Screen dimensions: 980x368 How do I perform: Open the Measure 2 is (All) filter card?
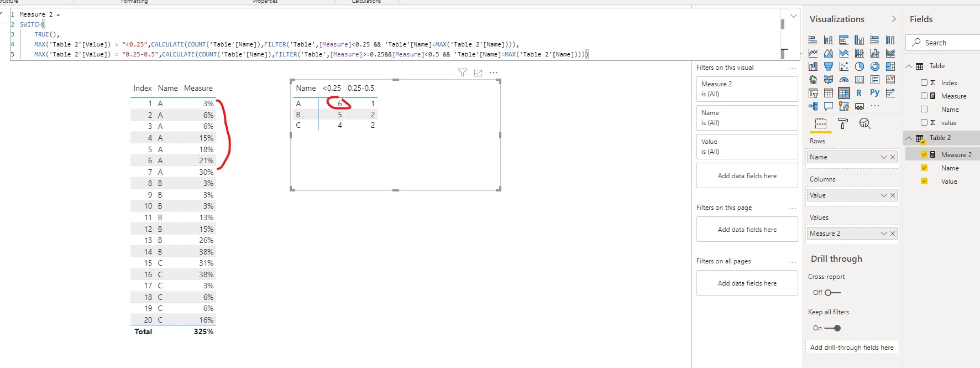pyautogui.click(x=747, y=89)
